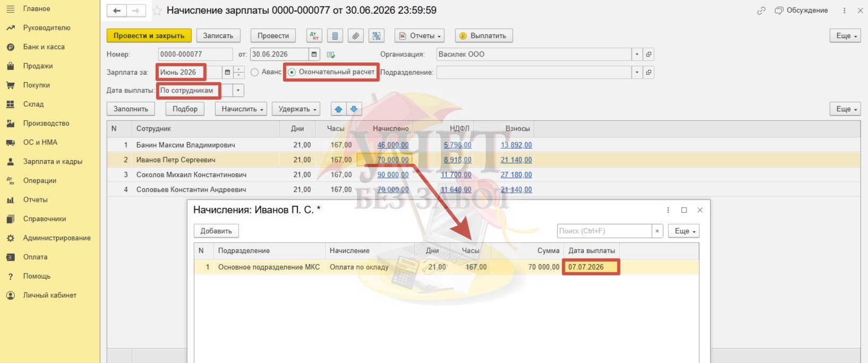Click the Заполнить button
The image size is (868, 363).
[131, 109]
